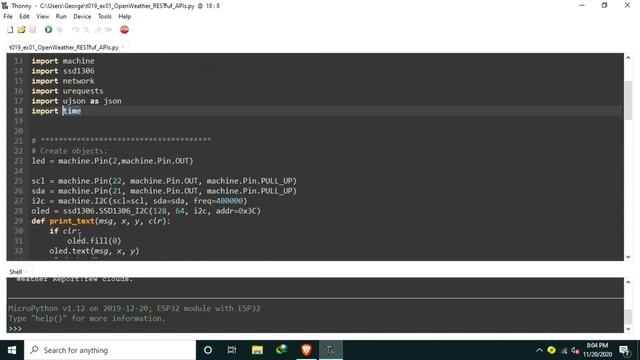Open the 8:04 PM taskbar clock
The width and height of the screenshot is (640, 360).
click(x=597, y=350)
